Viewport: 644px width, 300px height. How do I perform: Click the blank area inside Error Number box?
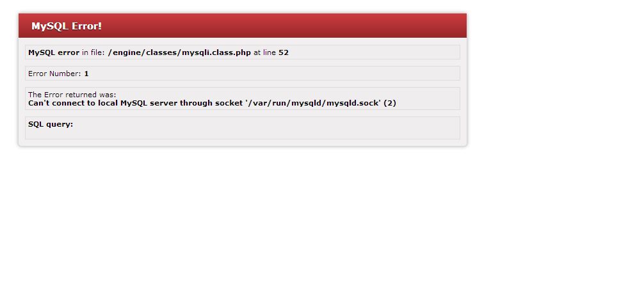click(x=271, y=74)
